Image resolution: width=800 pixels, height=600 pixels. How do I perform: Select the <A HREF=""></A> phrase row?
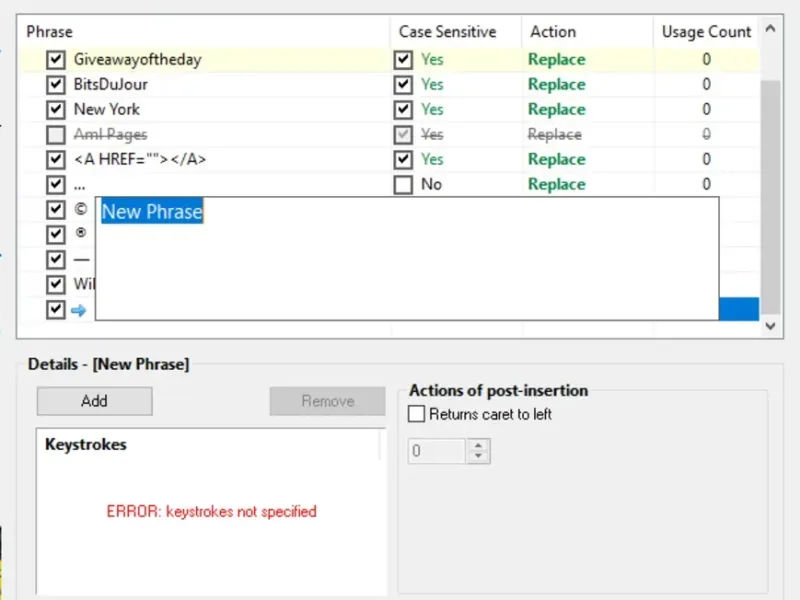point(141,160)
